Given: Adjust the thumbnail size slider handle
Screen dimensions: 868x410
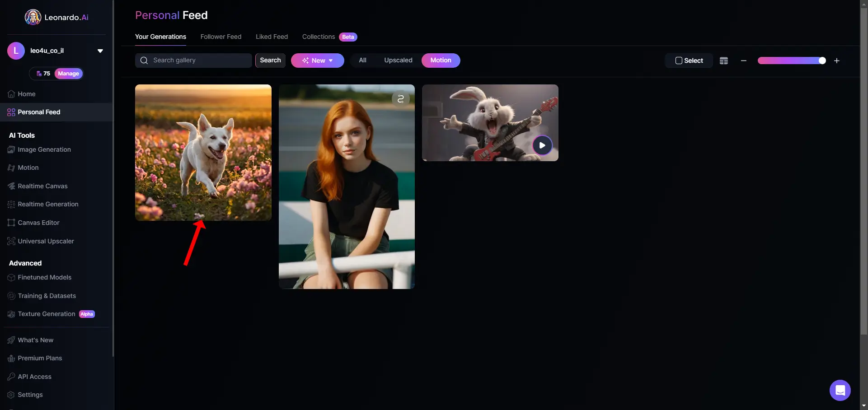Looking at the screenshot, I should click(822, 61).
